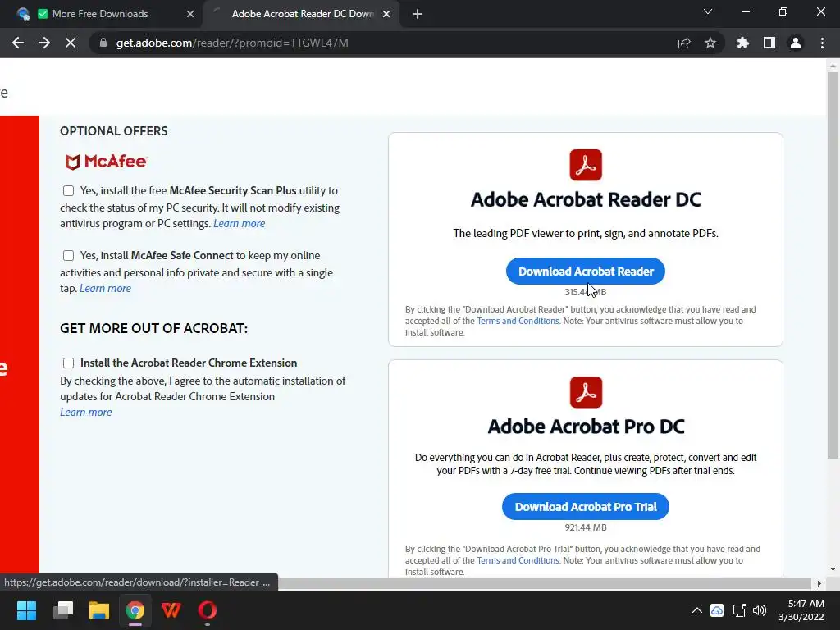Open Learn more for McAfee Safe Connect
Viewport: 840px width, 630px height.
(x=106, y=288)
